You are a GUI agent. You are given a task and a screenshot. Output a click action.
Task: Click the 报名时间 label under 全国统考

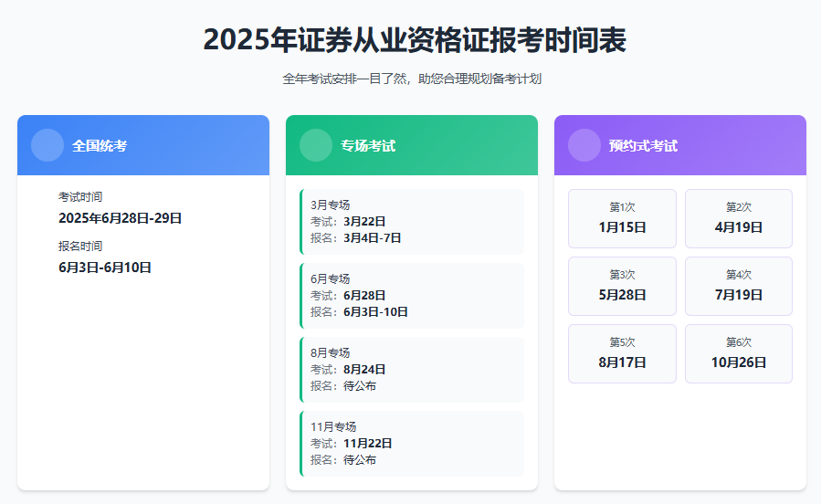pyautogui.click(x=80, y=247)
